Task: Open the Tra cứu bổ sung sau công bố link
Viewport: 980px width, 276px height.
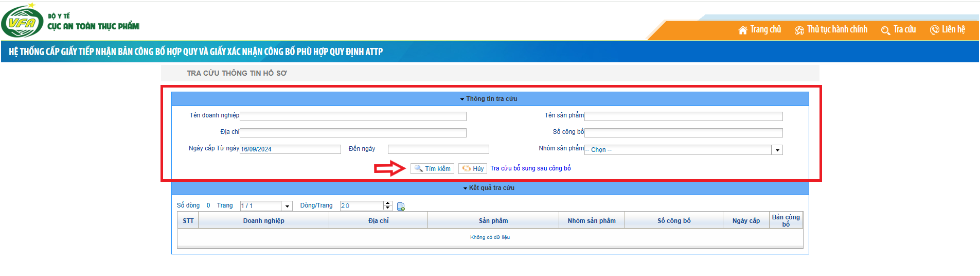Action: click(530, 168)
